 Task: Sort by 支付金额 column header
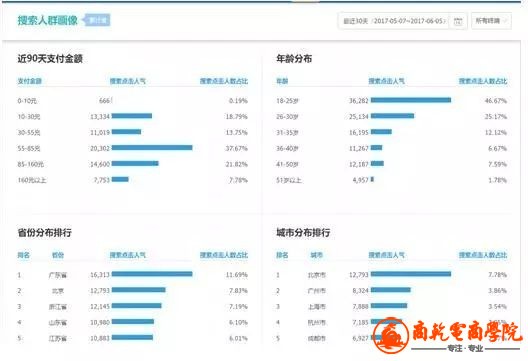point(30,81)
